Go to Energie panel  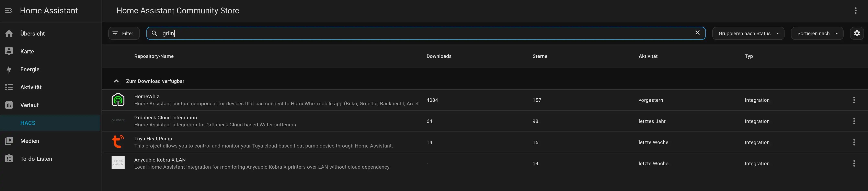pos(50,69)
